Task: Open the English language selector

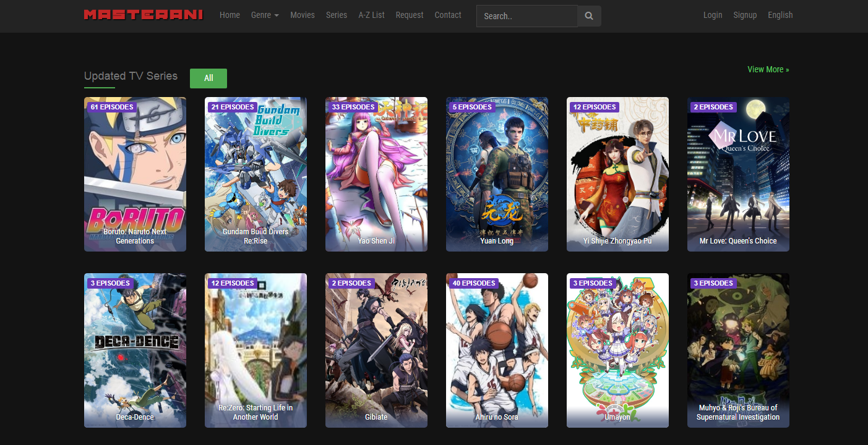Action: 780,15
